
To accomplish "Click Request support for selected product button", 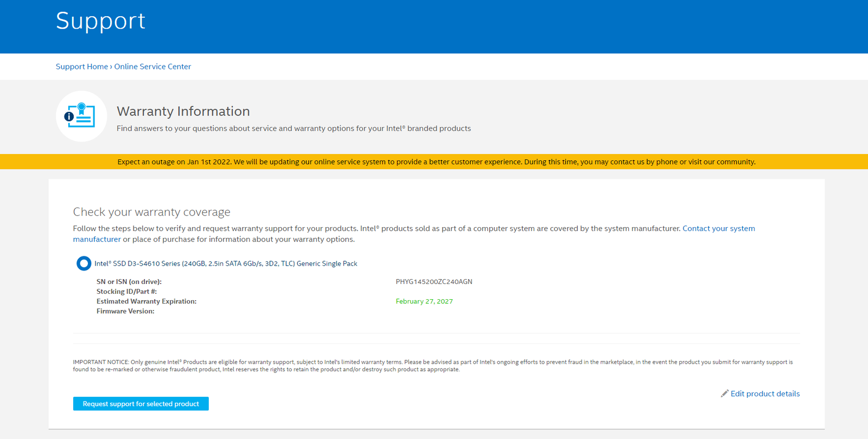I will 141,404.
